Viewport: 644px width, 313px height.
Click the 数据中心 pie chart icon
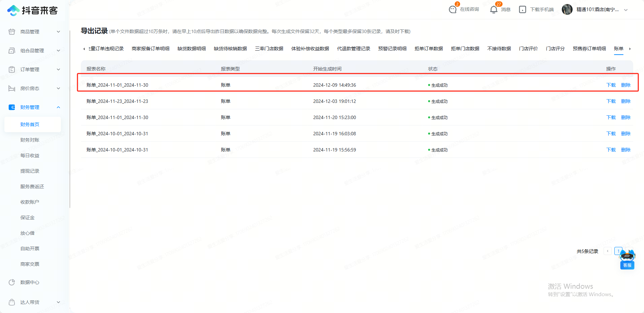pyautogui.click(x=12, y=282)
